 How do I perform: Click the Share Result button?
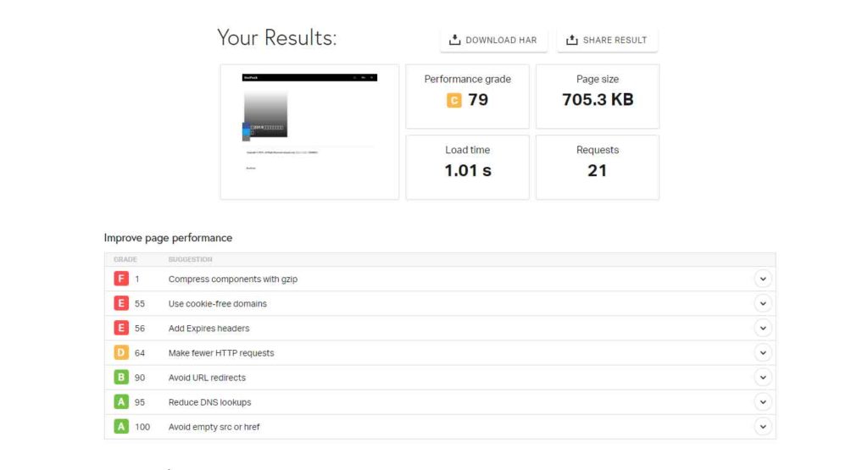pos(607,40)
